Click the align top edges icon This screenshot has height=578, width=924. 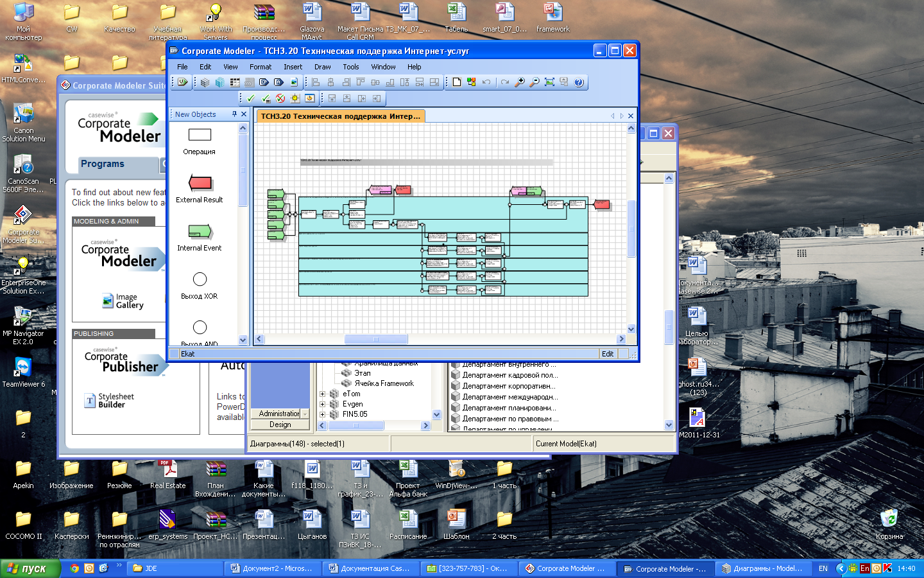[x=361, y=82]
